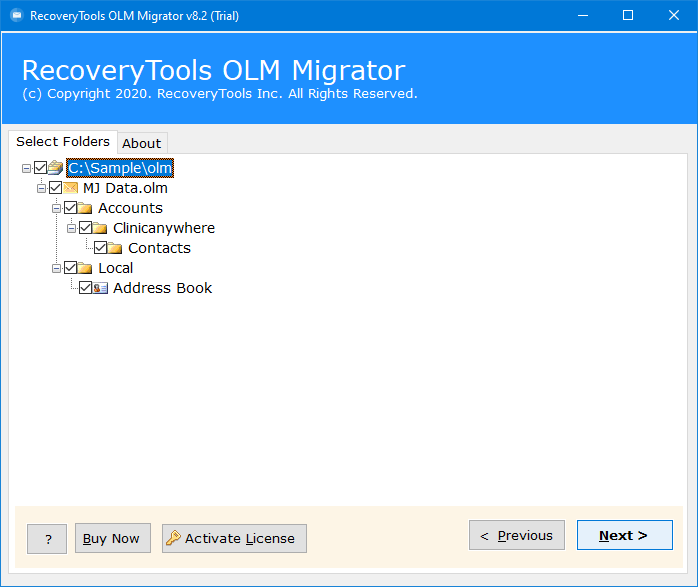Collapse the MJ Data.olm node
The height and width of the screenshot is (587, 698).
[x=41, y=188]
